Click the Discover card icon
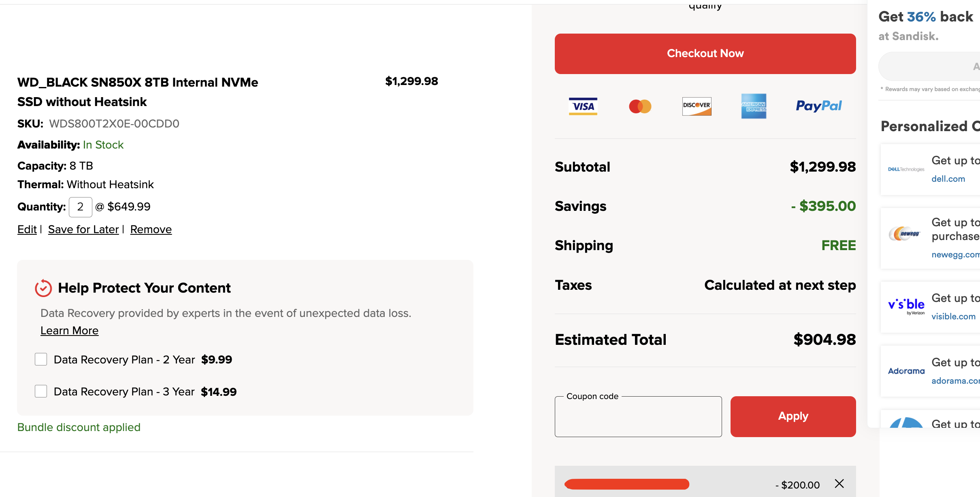 point(697,106)
